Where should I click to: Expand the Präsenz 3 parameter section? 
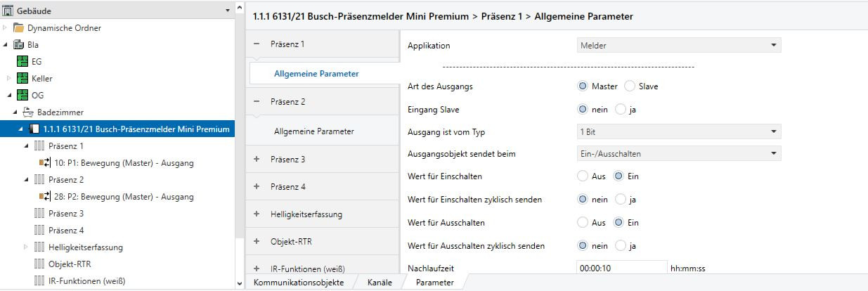[257, 160]
